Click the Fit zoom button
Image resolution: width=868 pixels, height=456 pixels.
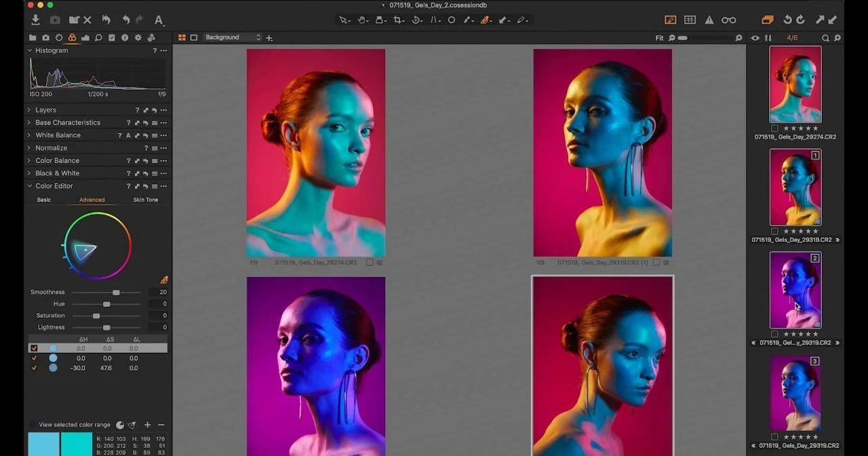point(659,38)
